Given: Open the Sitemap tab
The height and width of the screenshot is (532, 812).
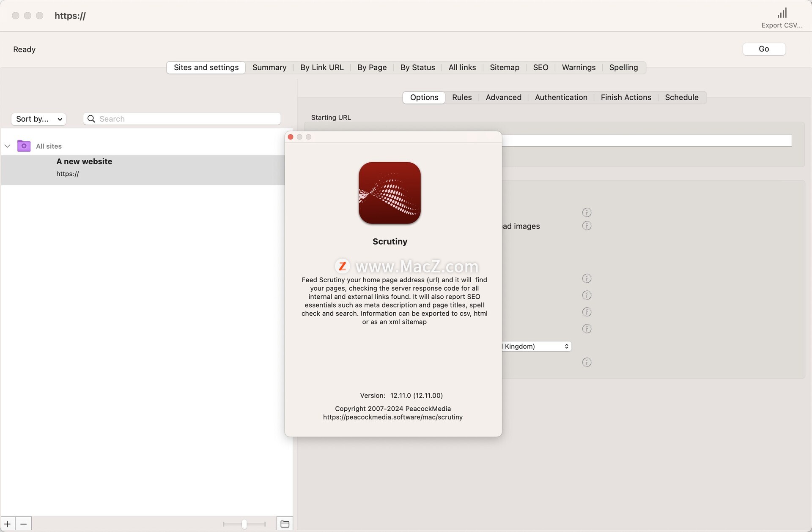Looking at the screenshot, I should (x=504, y=68).
